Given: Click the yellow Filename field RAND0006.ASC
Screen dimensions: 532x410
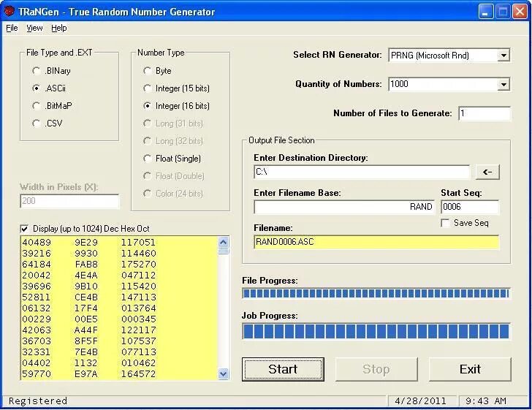Looking at the screenshot, I should click(x=376, y=242).
